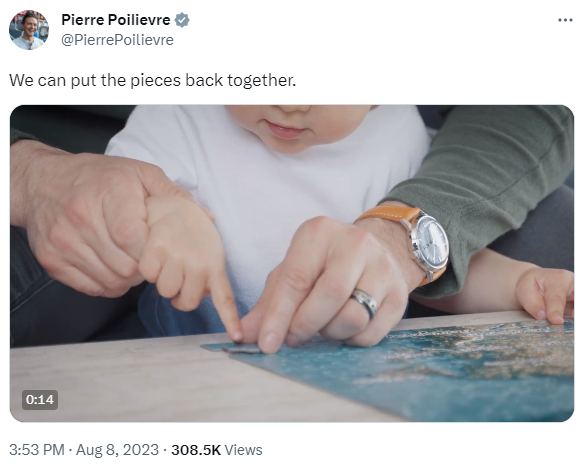This screenshot has width=585, height=471.
Task: Click the silver ring in the video
Action: (365, 302)
